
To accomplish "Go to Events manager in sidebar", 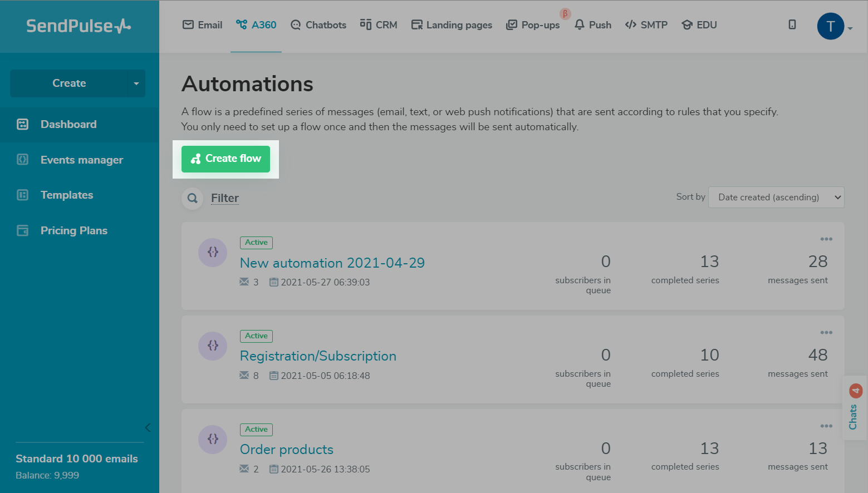I will coord(81,160).
